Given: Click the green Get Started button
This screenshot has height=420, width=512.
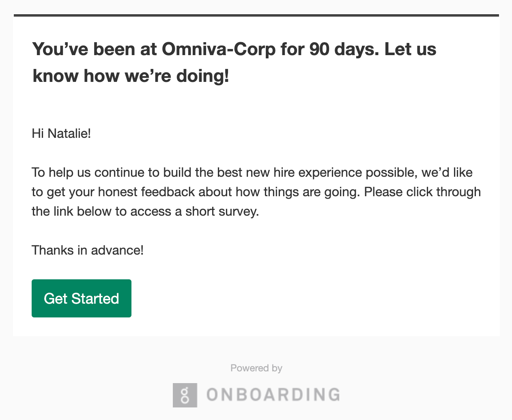Looking at the screenshot, I should pyautogui.click(x=82, y=298).
